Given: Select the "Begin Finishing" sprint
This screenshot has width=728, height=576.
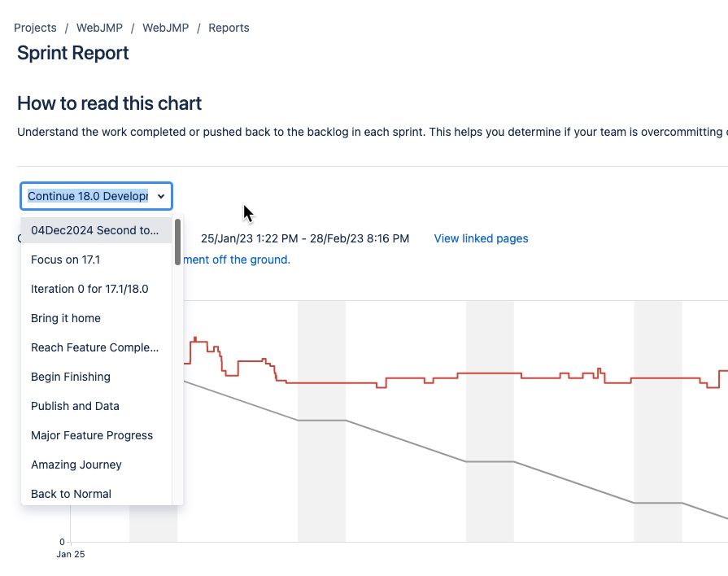Looking at the screenshot, I should [x=71, y=377].
